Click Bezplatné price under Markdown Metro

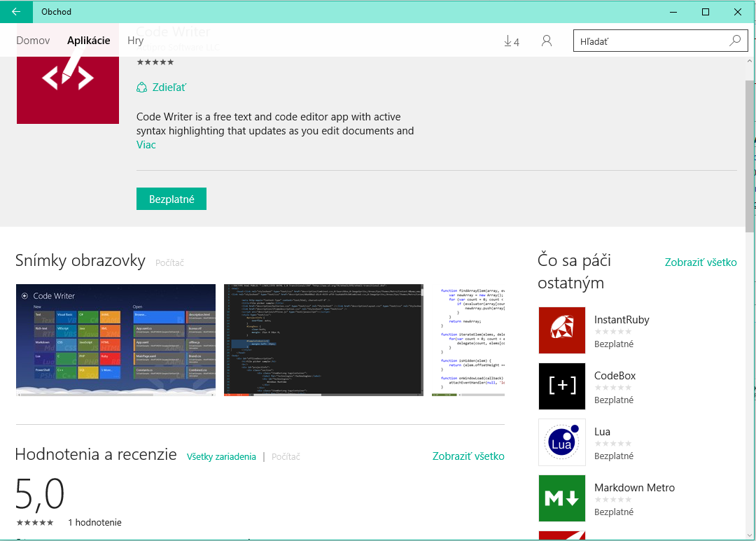pyautogui.click(x=614, y=512)
